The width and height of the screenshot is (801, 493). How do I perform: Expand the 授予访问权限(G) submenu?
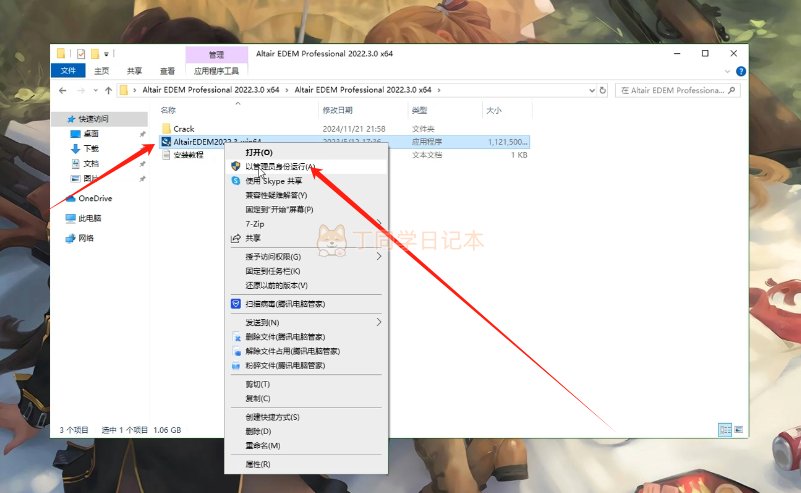pyautogui.click(x=379, y=256)
